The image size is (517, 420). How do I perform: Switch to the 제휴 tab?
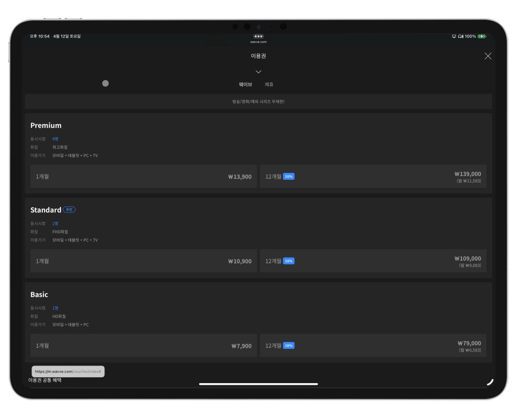[269, 85]
